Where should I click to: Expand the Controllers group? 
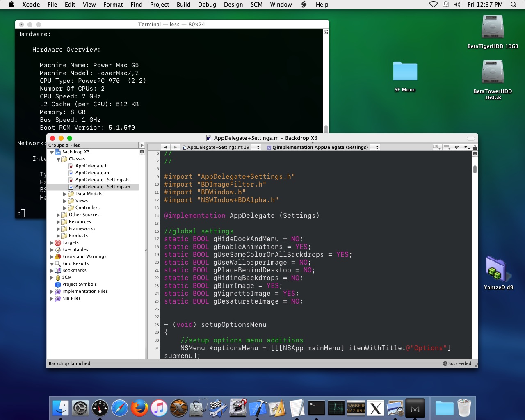pyautogui.click(x=65, y=208)
